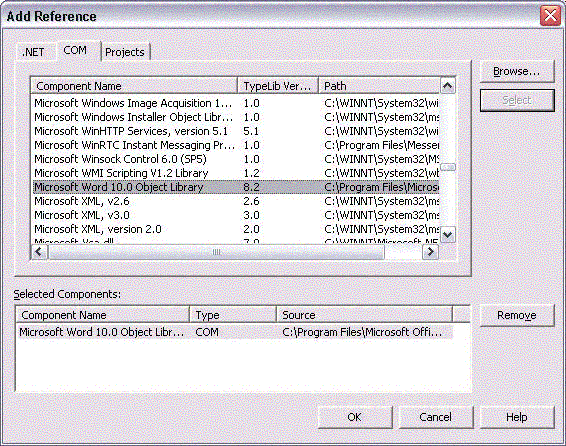Cancel the Add Reference dialog

pyautogui.click(x=436, y=417)
